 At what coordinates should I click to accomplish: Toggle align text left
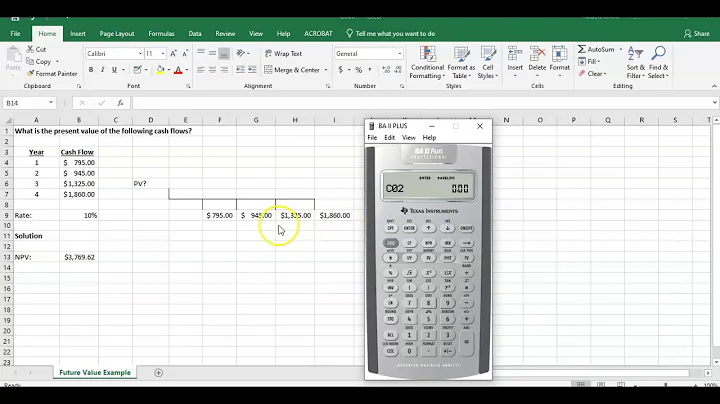pyautogui.click(x=201, y=70)
